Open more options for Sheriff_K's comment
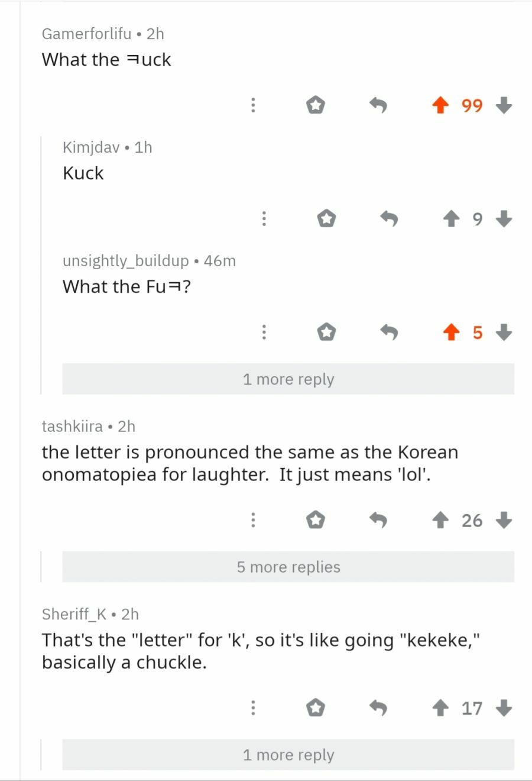The height and width of the screenshot is (781, 532). [253, 708]
